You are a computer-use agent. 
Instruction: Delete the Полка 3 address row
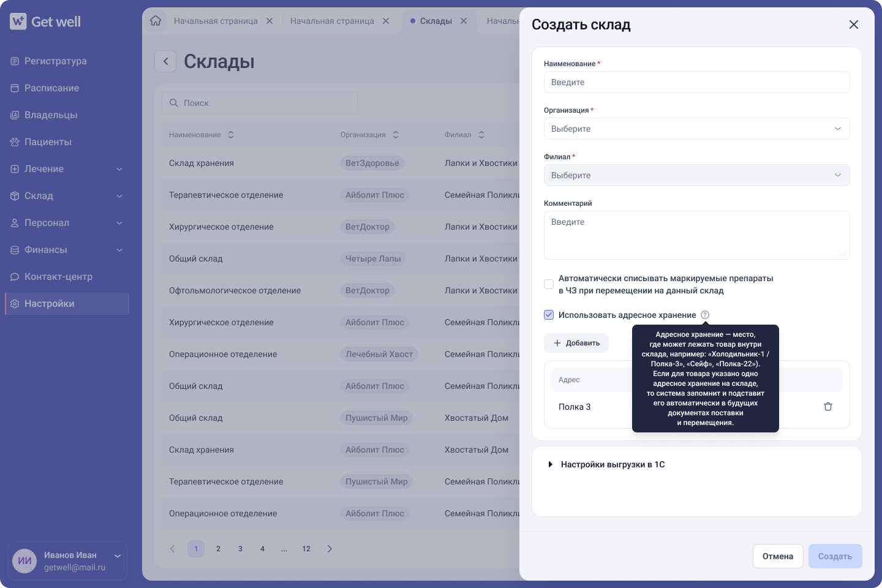click(x=828, y=407)
